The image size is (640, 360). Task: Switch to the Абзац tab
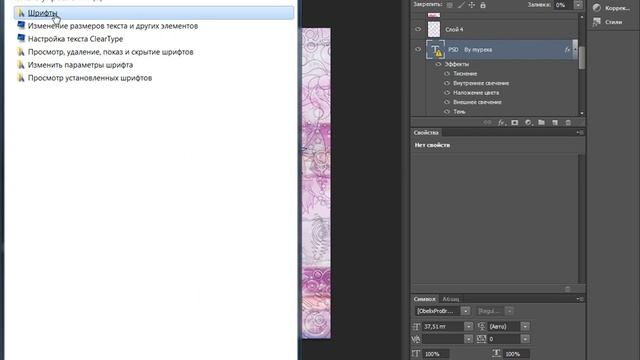451,299
